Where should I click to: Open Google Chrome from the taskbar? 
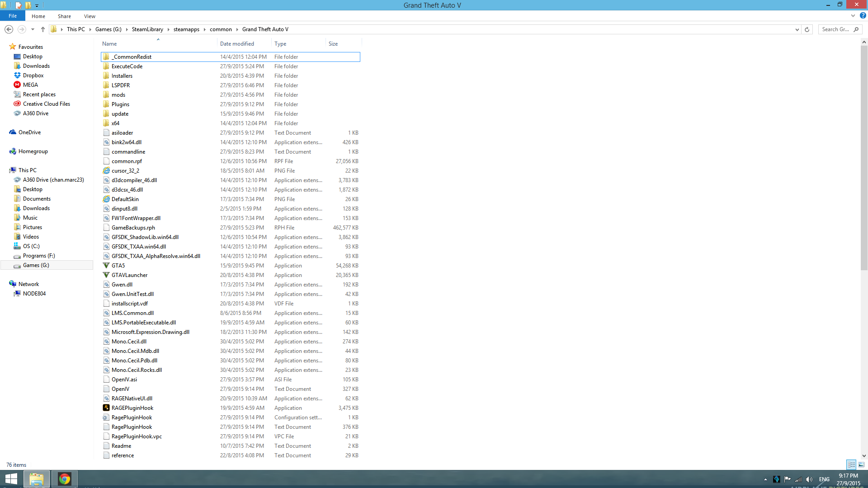click(65, 479)
